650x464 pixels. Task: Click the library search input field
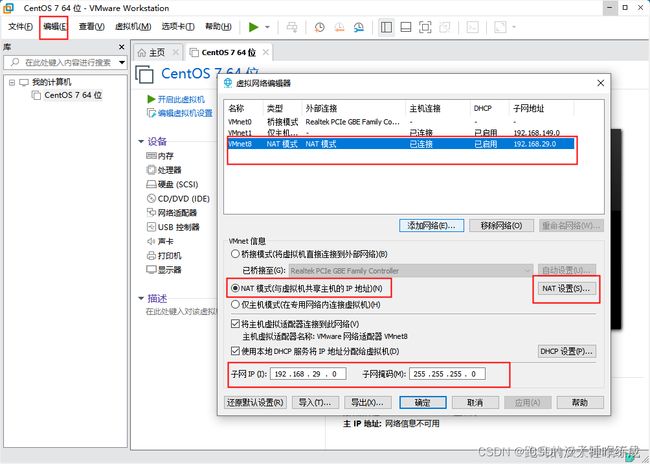pos(61,63)
